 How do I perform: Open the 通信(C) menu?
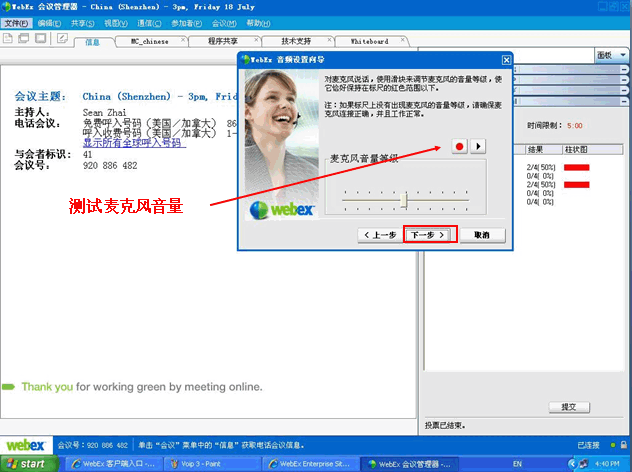tap(149, 23)
